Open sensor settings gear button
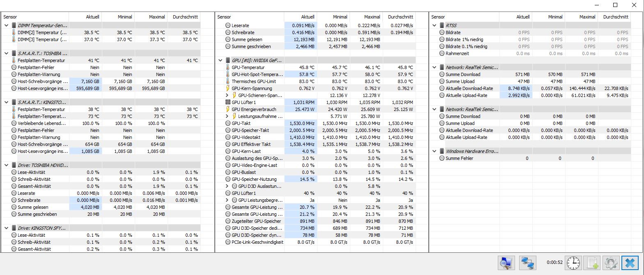Image resolution: width=644 pixels, height=275 pixels. [611, 263]
